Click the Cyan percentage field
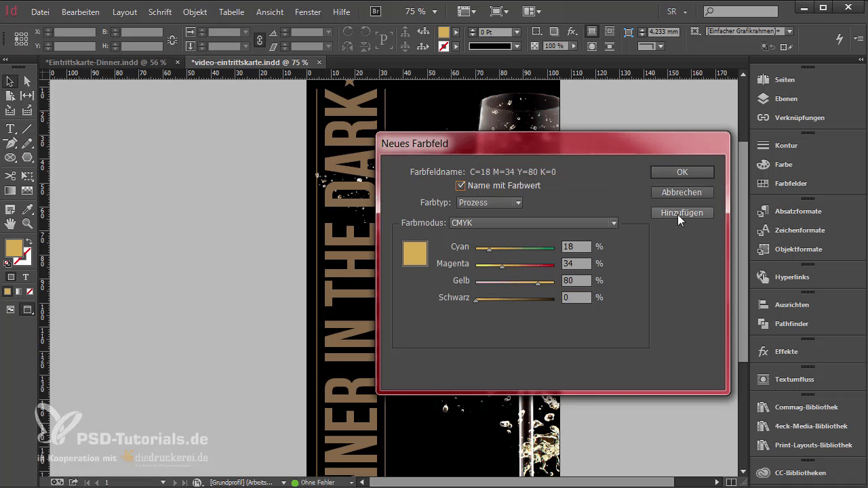Image resolution: width=868 pixels, height=488 pixels. pyautogui.click(x=576, y=247)
